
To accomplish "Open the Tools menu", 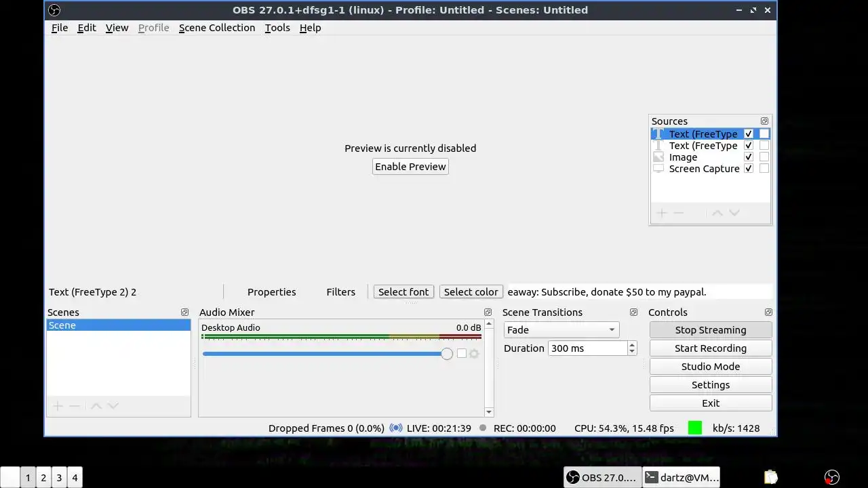I will click(x=277, y=28).
